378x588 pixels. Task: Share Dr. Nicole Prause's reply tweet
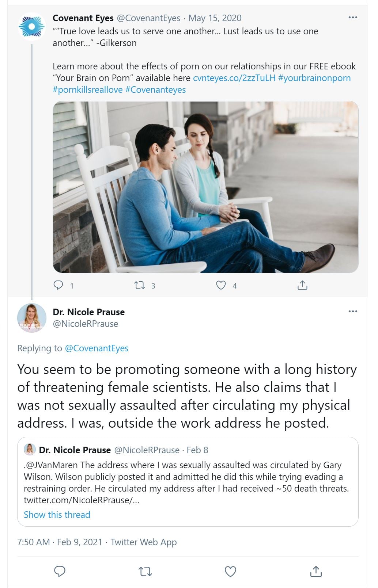[316, 571]
